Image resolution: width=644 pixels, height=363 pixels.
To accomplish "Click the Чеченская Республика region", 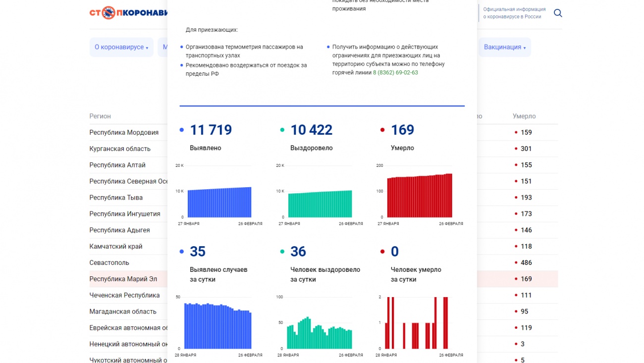I will coord(124,295).
